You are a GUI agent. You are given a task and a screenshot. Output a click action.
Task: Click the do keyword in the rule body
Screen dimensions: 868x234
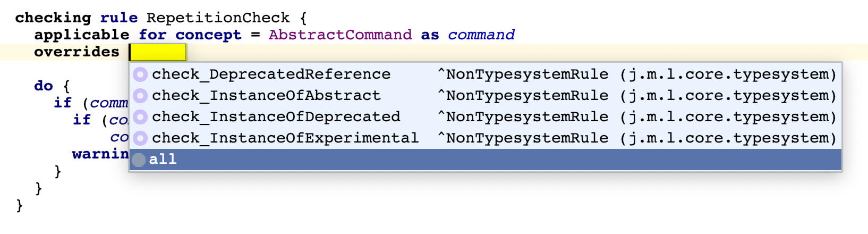[x=44, y=86]
